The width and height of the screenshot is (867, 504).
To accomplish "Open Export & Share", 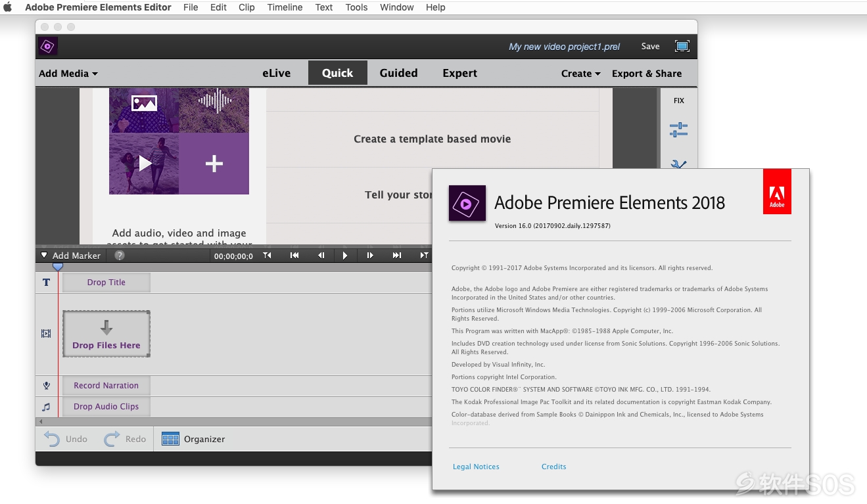I will [x=647, y=74].
